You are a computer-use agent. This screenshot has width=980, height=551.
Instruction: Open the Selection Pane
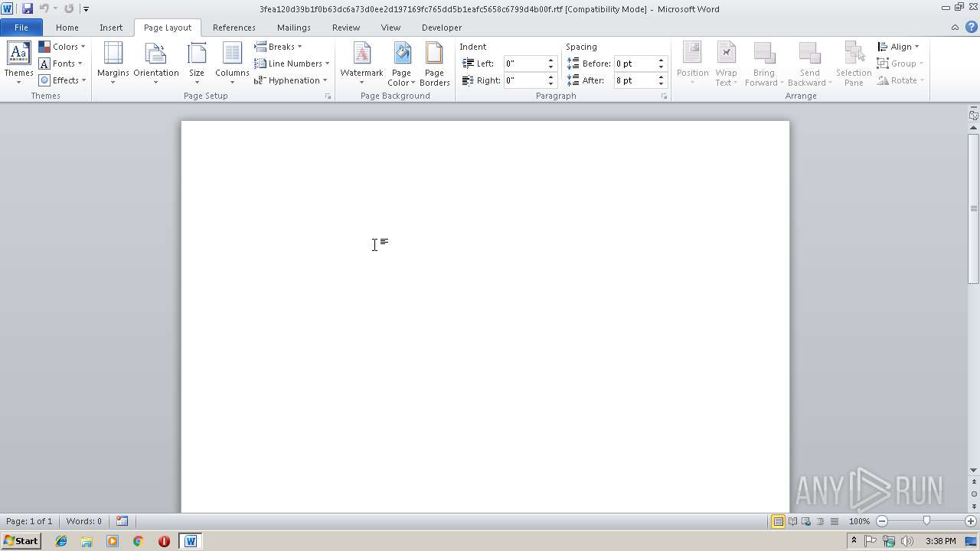[x=854, y=64]
